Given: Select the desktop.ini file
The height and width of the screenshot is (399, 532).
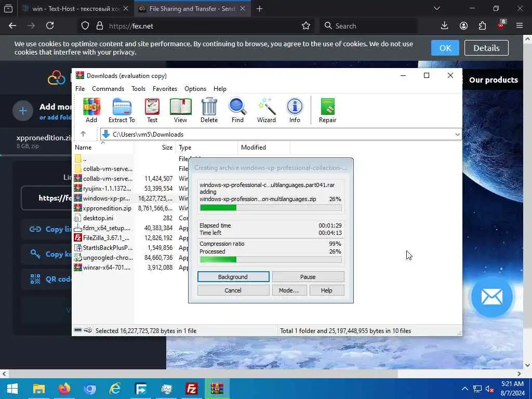Looking at the screenshot, I should (130, 218).
